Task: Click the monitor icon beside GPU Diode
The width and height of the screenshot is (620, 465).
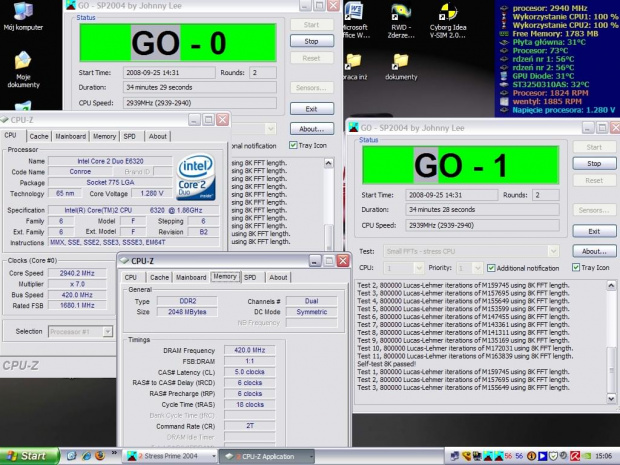Action: click(504, 76)
